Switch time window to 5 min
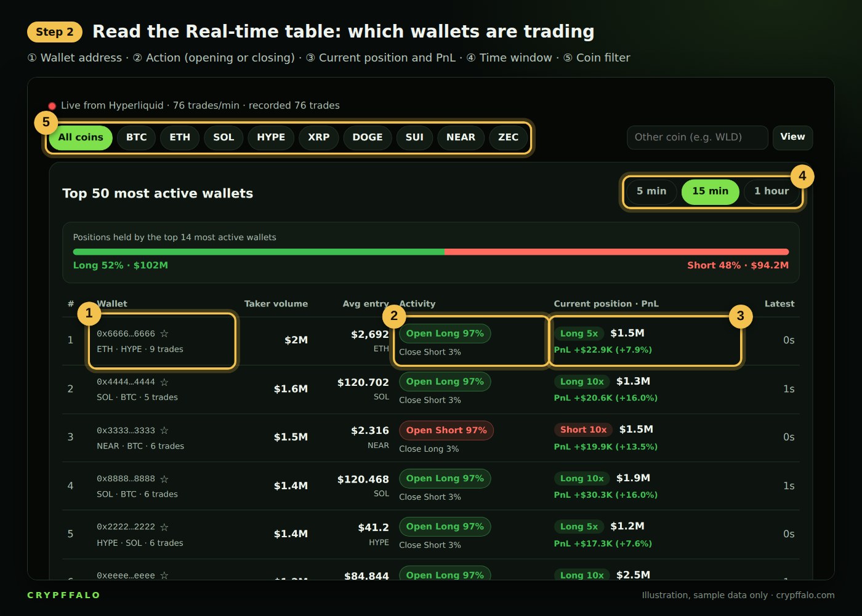Viewport: 862px width, 616px height. coord(651,191)
